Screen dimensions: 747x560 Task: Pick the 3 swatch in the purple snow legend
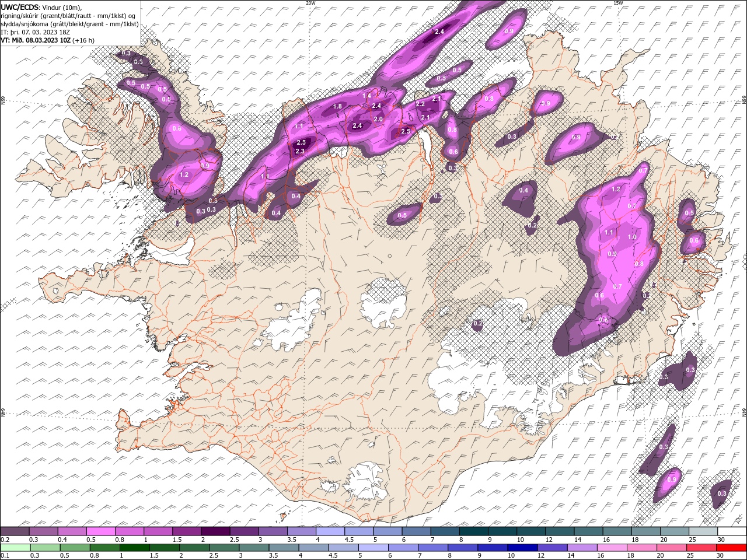(x=273, y=531)
